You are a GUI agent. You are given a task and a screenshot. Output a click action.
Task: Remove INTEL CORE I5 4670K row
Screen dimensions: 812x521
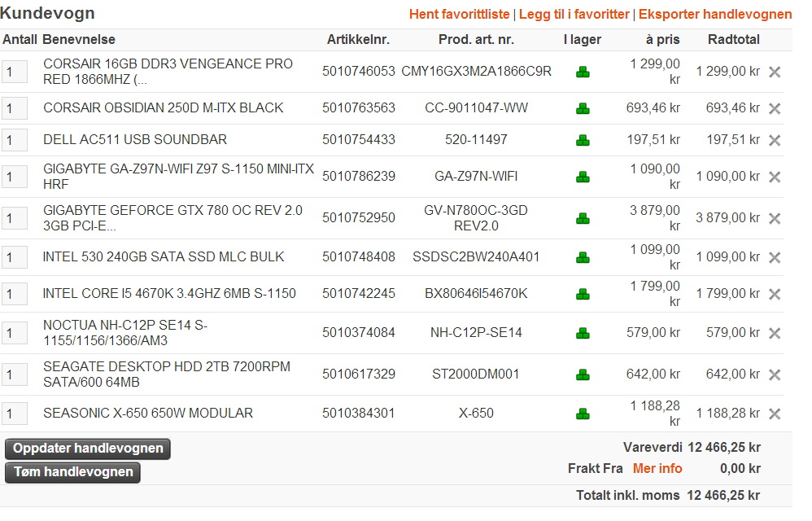(775, 294)
